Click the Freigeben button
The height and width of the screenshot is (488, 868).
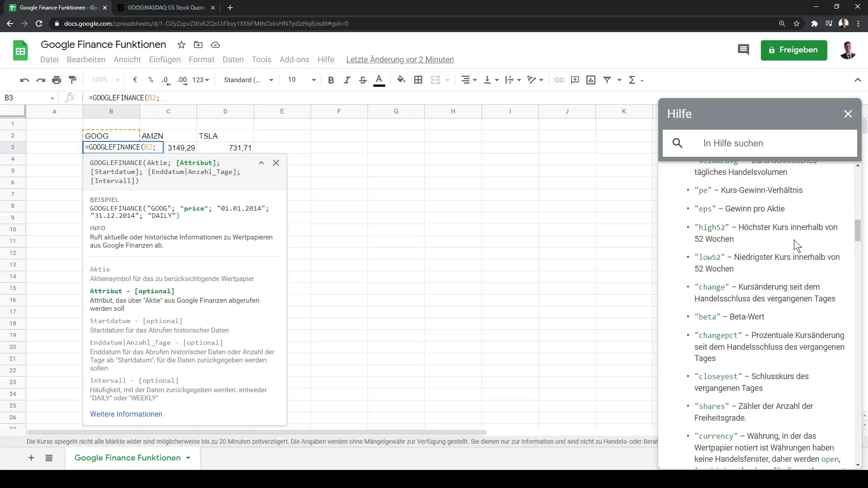[794, 49]
